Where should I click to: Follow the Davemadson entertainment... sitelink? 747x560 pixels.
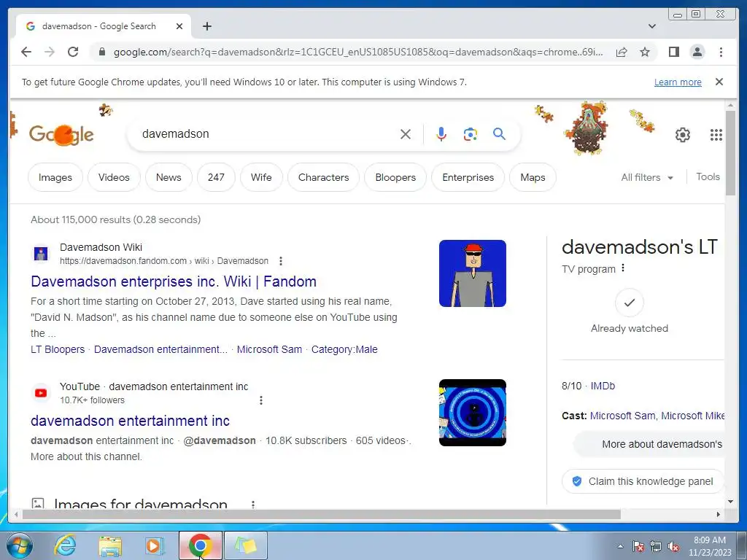160,349
